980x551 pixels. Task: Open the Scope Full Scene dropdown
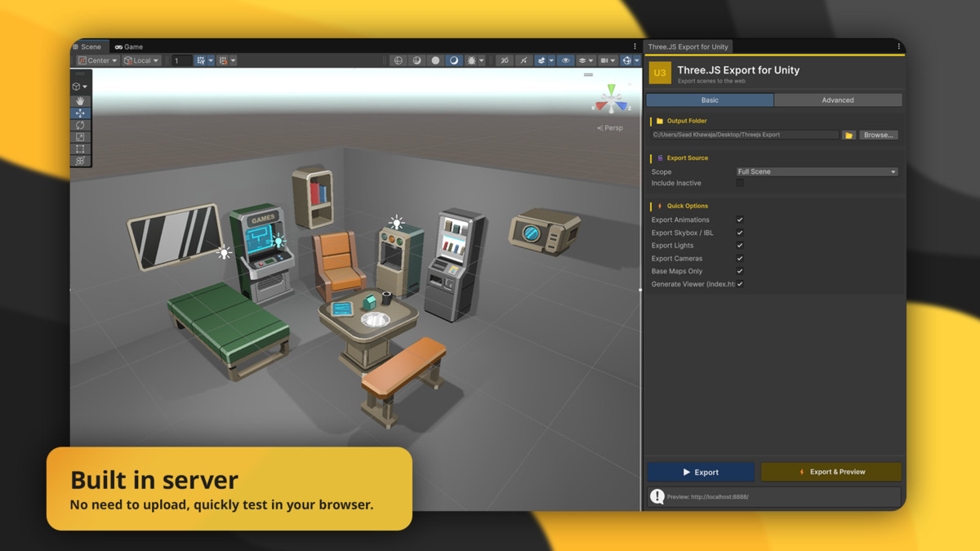817,171
